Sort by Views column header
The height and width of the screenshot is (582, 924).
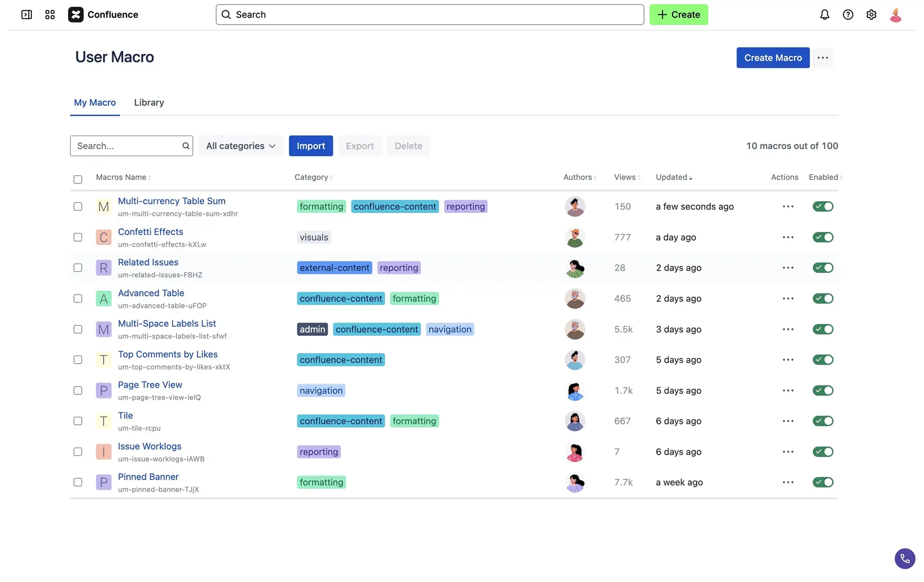click(627, 177)
